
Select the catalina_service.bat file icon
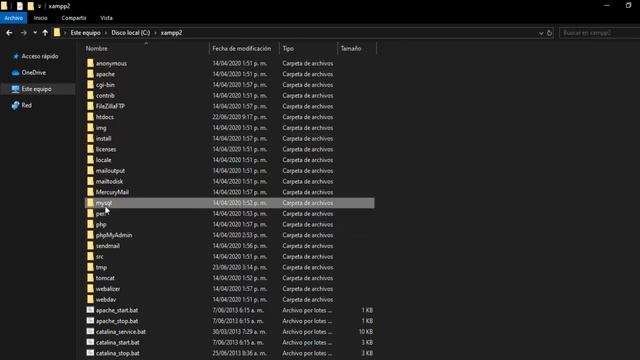point(90,331)
